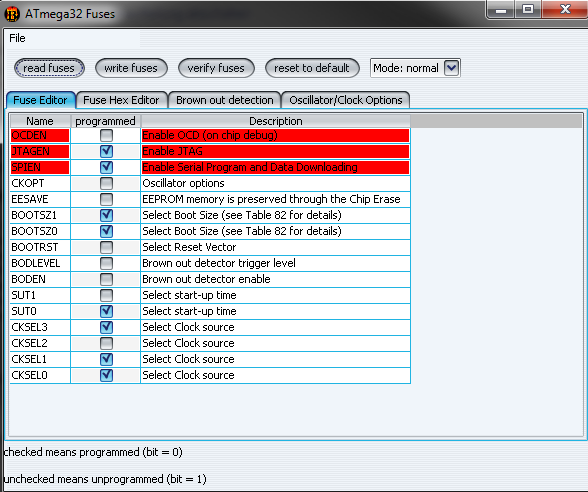Switch to Fuse Hex Editor tab
This screenshot has height=492, width=588.
(121, 100)
